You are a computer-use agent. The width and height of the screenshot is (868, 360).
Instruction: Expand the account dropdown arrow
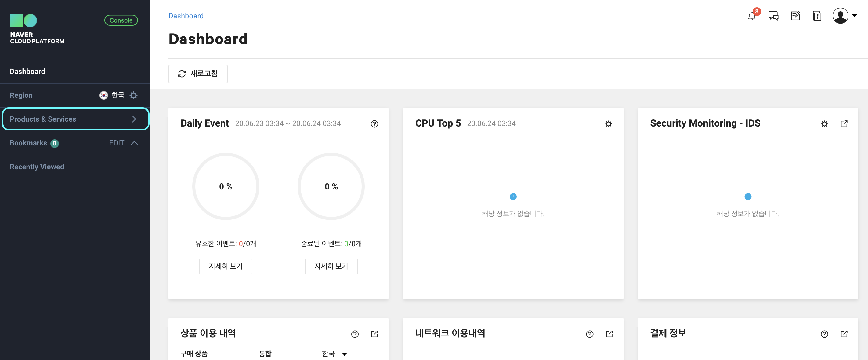pos(855,16)
